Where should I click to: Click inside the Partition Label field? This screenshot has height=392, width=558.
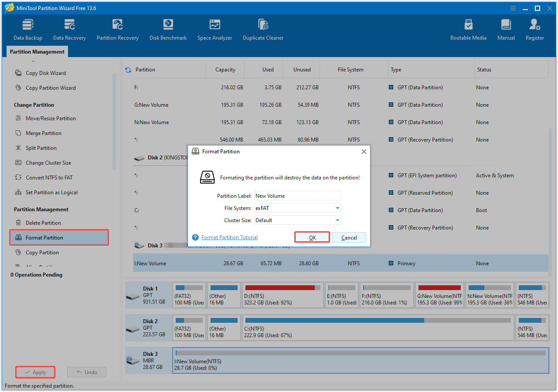pos(297,196)
